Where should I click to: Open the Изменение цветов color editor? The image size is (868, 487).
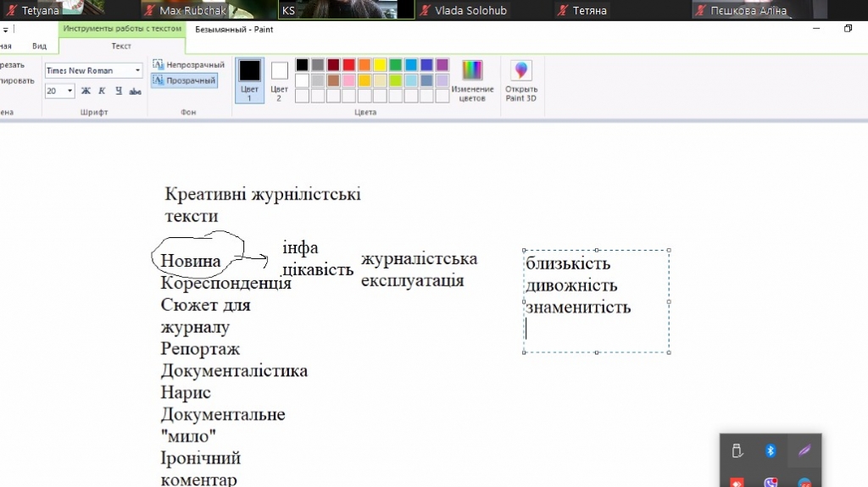[472, 80]
